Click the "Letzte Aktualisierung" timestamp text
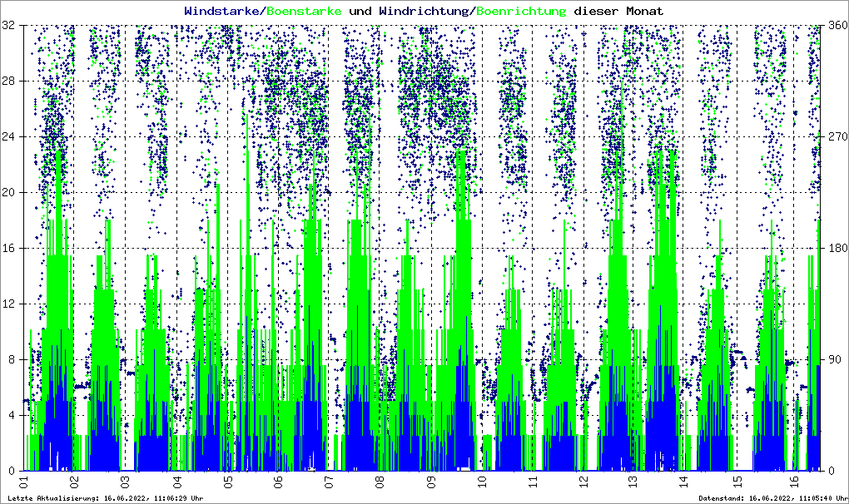This screenshot has width=849, height=504. (x=106, y=498)
